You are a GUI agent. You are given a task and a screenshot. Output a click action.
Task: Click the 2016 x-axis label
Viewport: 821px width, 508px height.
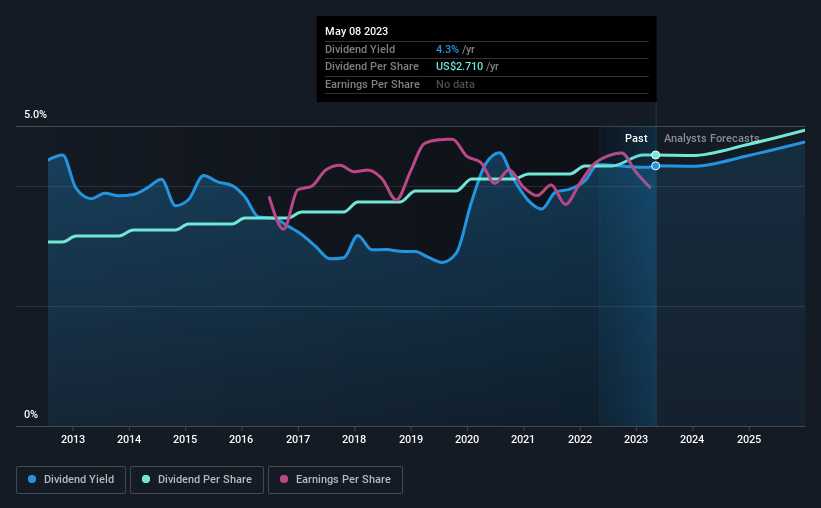(241, 439)
